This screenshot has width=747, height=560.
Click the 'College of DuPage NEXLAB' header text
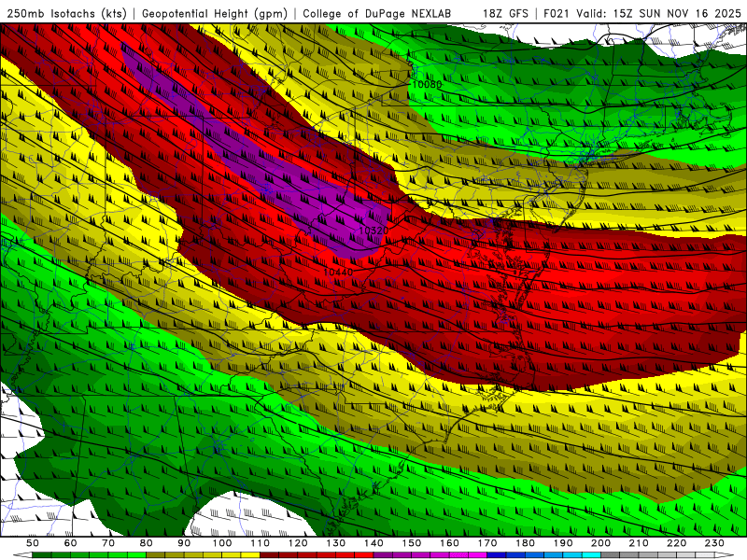377,13
